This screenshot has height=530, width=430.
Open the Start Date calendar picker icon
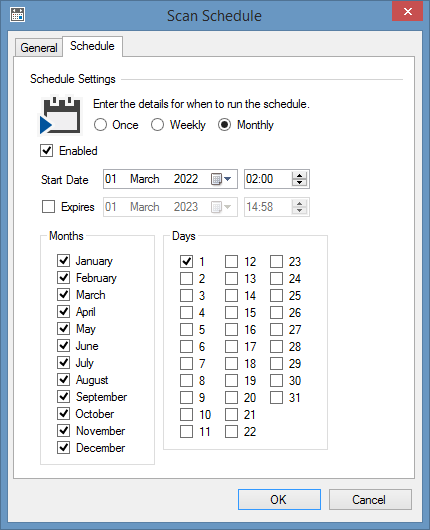pyautogui.click(x=216, y=179)
